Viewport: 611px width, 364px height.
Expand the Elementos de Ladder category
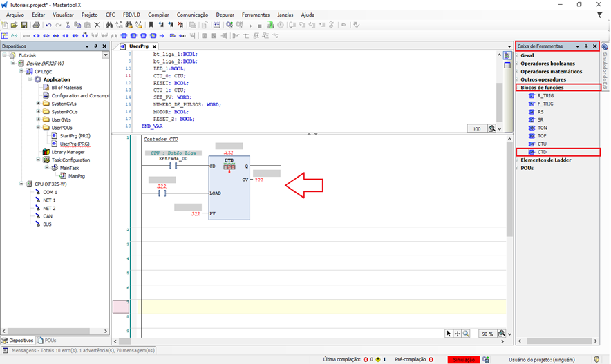(x=518, y=160)
